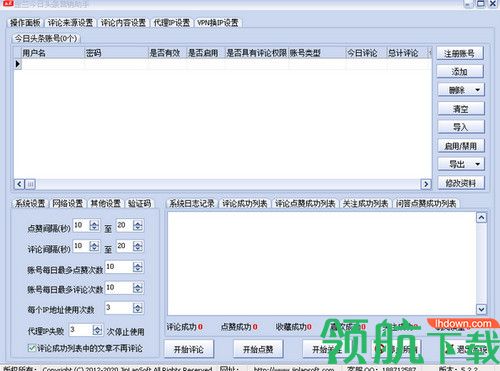The width and height of the screenshot is (500, 371).
Task: Switch to the 操作面板 tab
Action: pyautogui.click(x=25, y=23)
